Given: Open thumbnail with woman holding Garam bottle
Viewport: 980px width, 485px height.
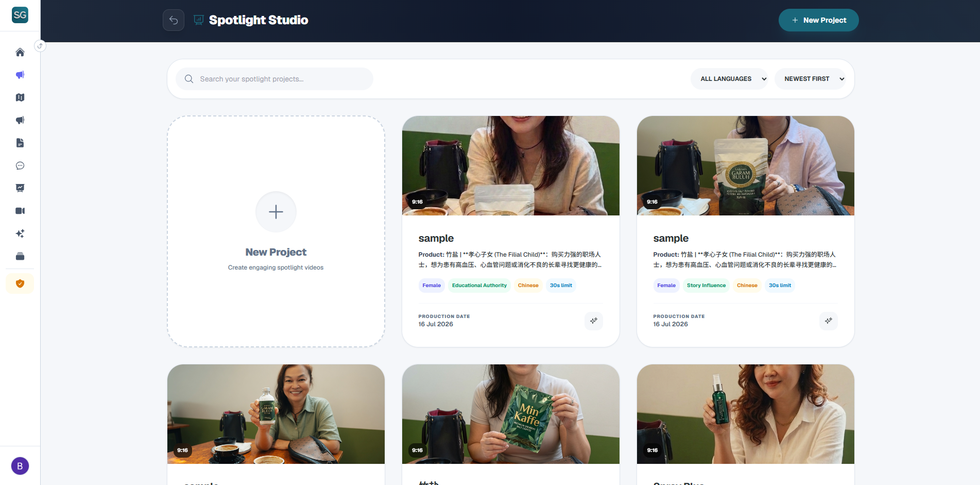Looking at the screenshot, I should 276,414.
